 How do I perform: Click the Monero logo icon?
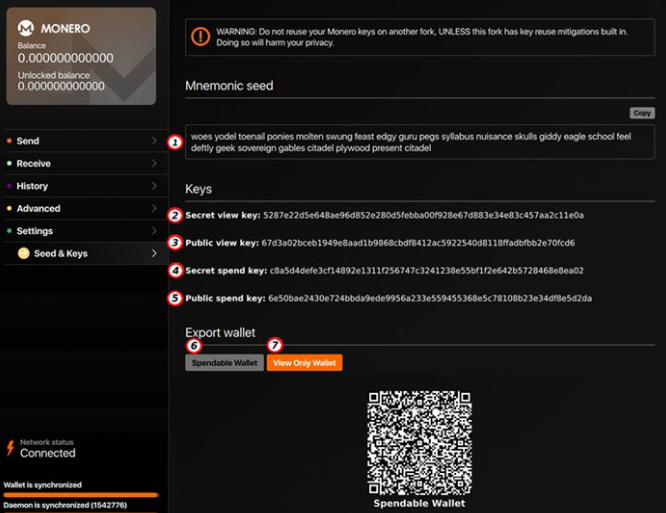click(x=28, y=29)
